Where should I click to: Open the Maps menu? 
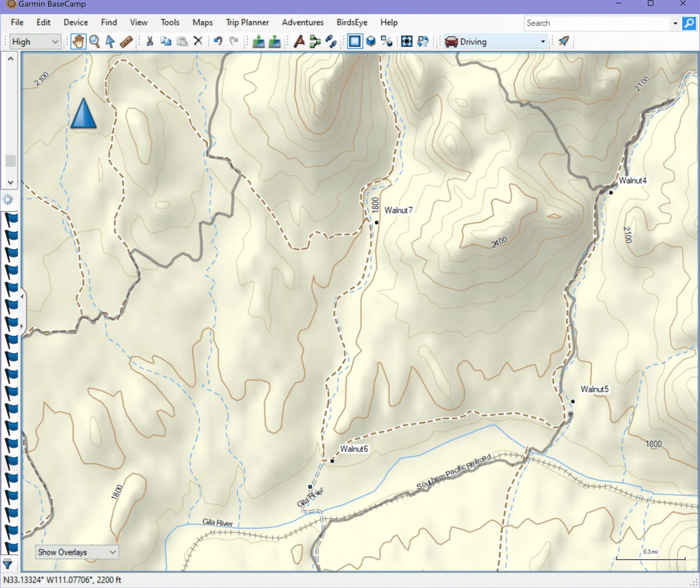click(203, 23)
